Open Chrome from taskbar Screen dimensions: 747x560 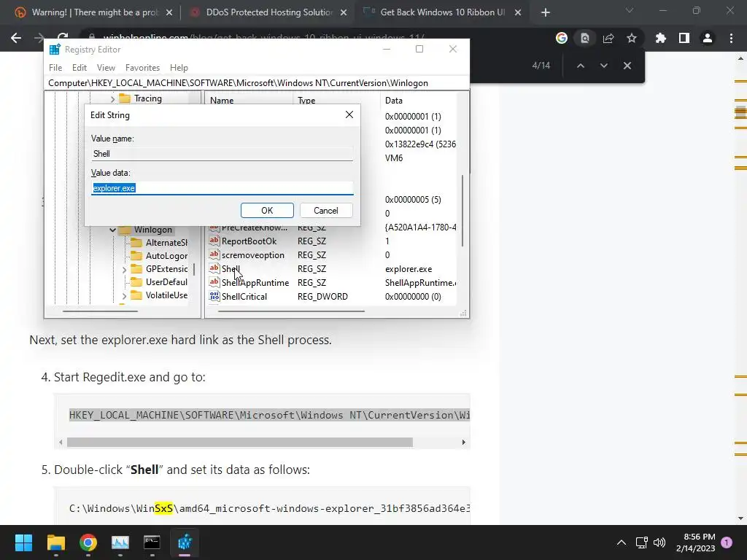click(x=88, y=542)
